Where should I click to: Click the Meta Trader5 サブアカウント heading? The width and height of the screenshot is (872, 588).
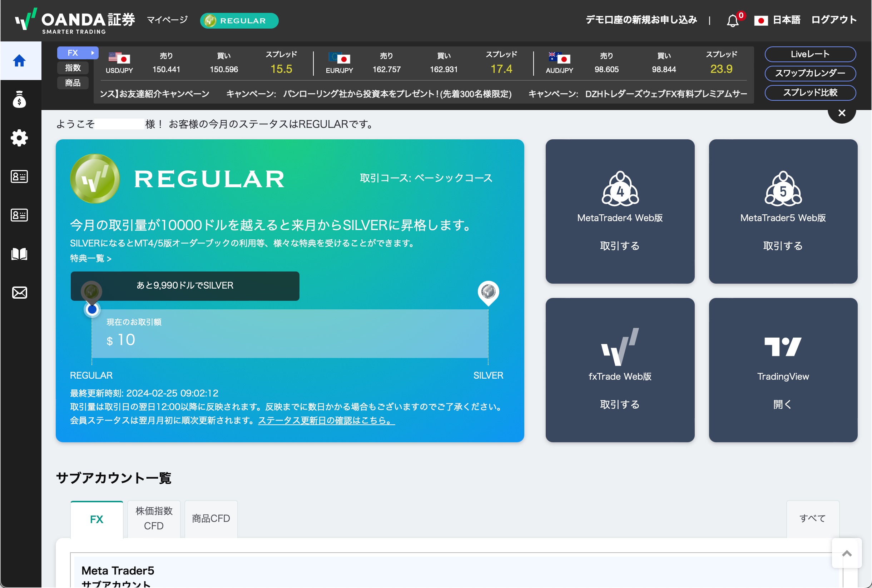pos(118,577)
